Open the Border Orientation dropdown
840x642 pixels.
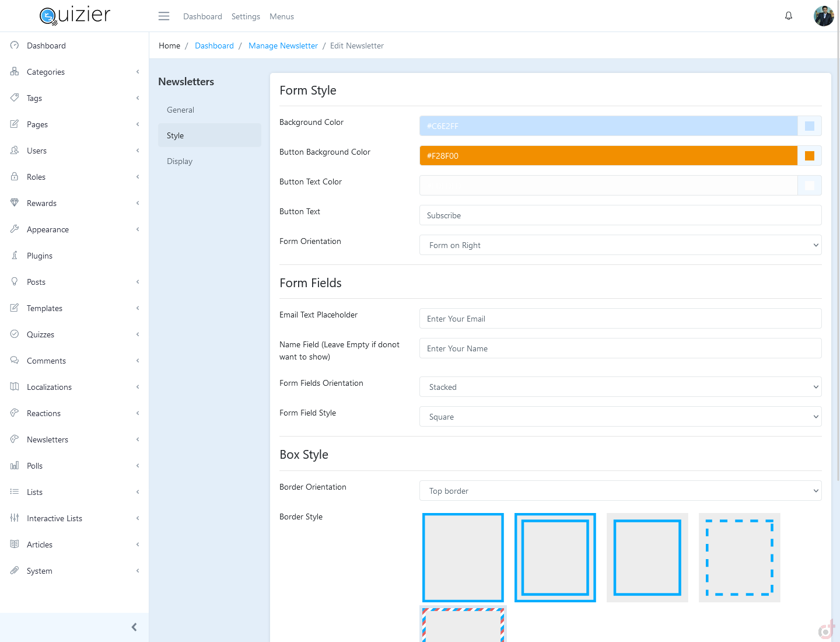point(620,491)
